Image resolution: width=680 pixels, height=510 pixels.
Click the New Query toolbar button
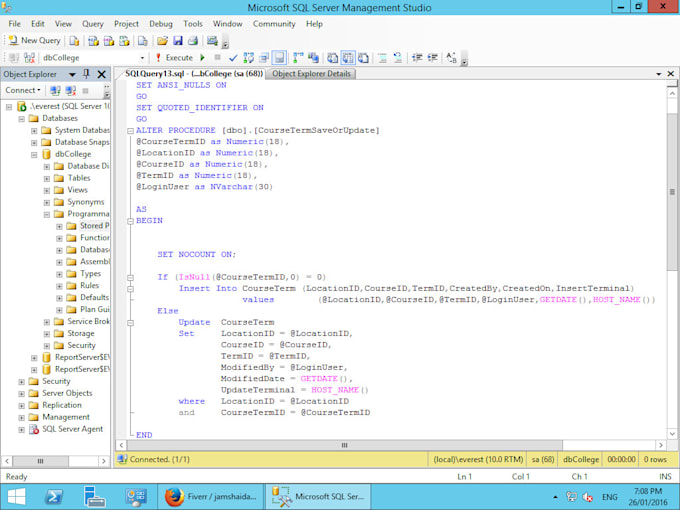tap(34, 41)
